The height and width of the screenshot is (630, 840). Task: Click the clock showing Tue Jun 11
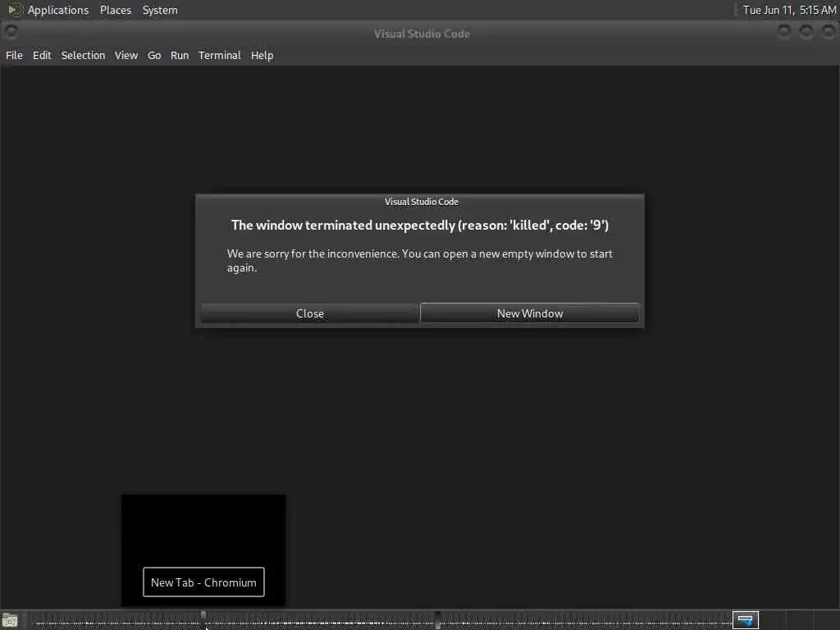(789, 10)
